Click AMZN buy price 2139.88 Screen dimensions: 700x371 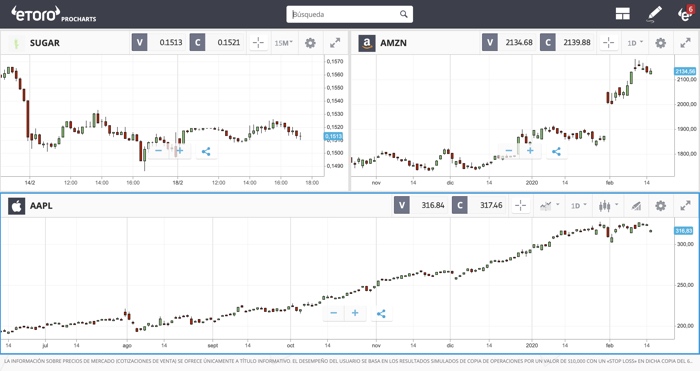click(577, 42)
